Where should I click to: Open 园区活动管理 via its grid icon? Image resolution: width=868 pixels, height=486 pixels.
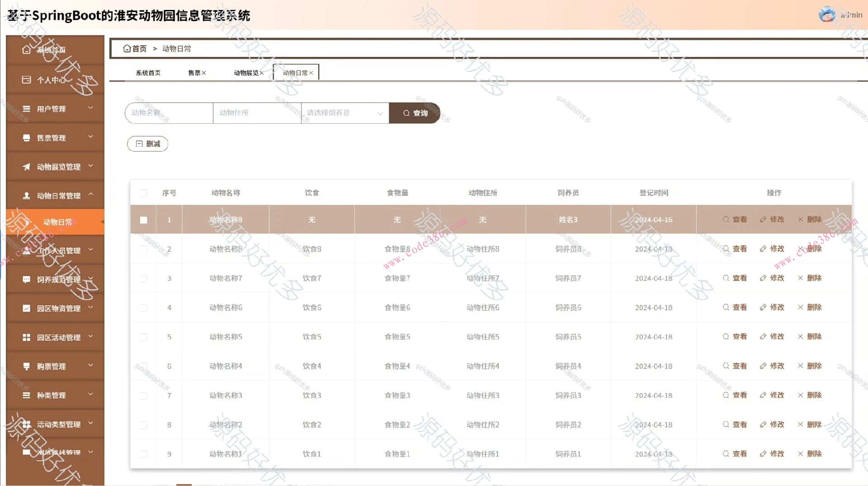click(x=26, y=337)
